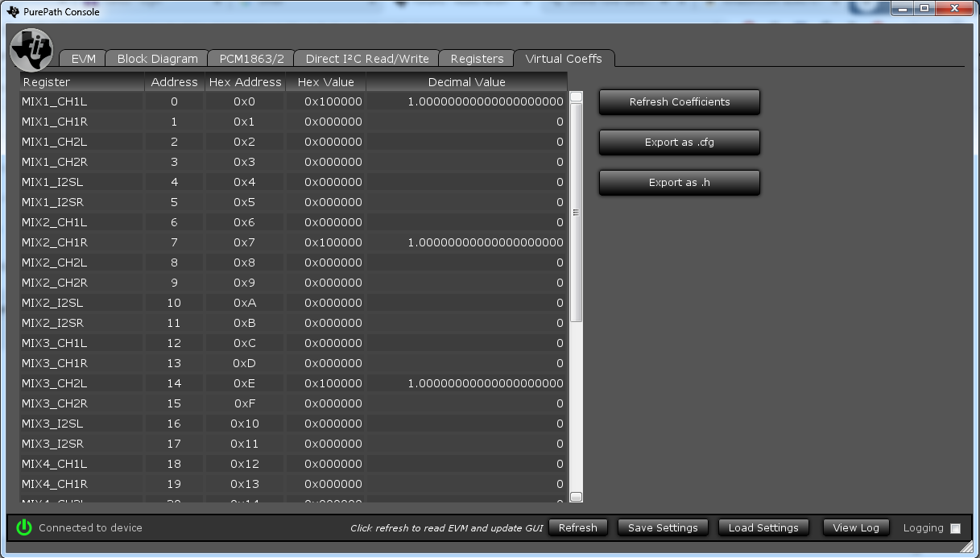Click decimal value of MIX3_CH2L row

click(486, 383)
